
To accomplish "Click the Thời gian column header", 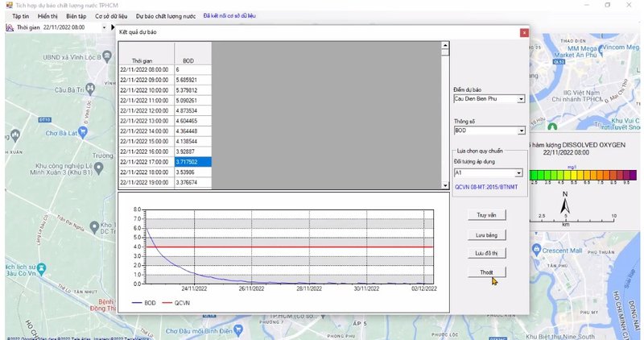I will [x=147, y=53].
